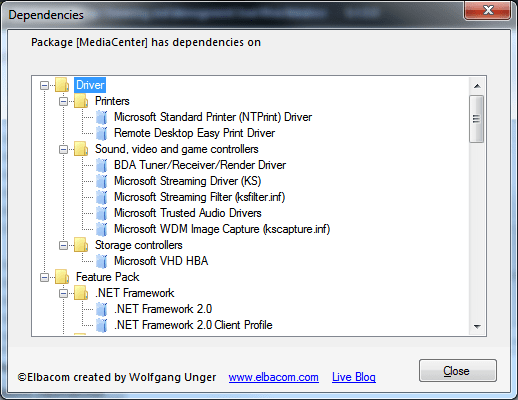
Task: Click the Storage controllers folder icon
Action: [x=81, y=245]
